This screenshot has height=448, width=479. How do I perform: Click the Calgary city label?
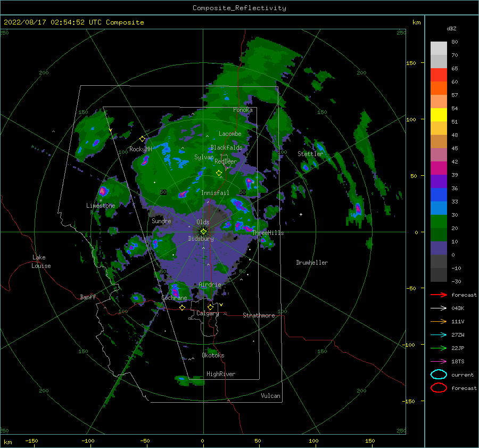coord(208,313)
